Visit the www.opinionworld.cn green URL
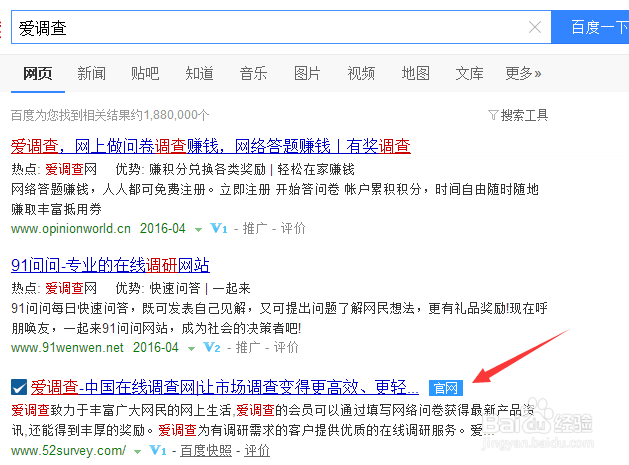 pyautogui.click(x=71, y=229)
